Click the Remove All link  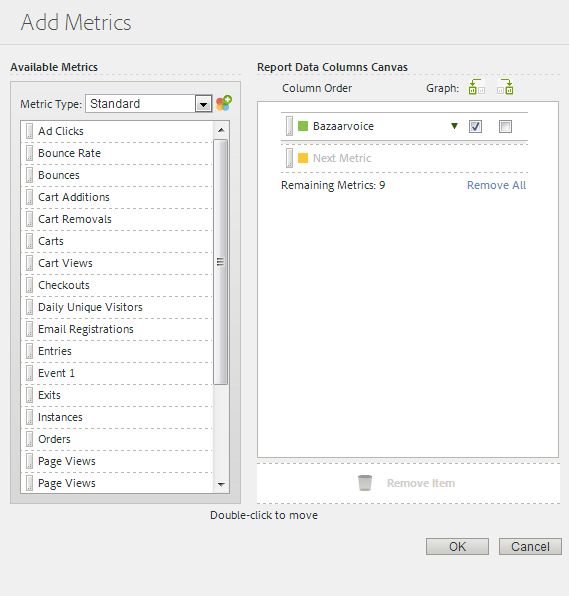point(496,185)
